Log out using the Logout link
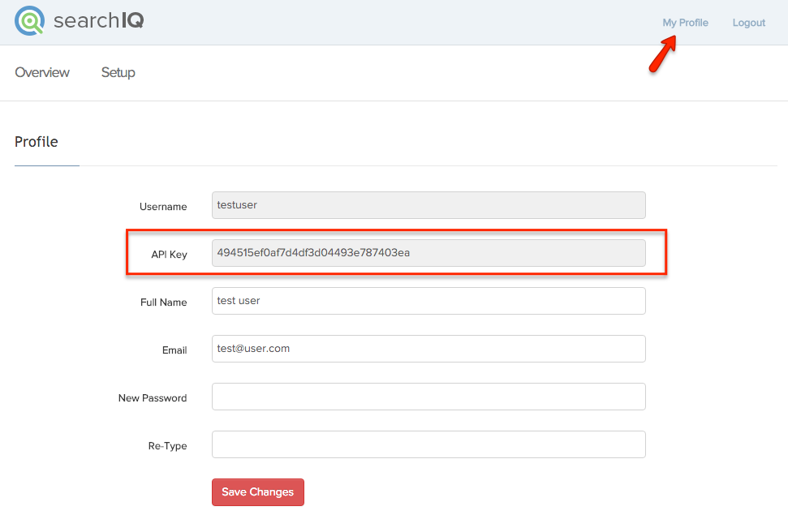788x532 pixels. pos(748,23)
